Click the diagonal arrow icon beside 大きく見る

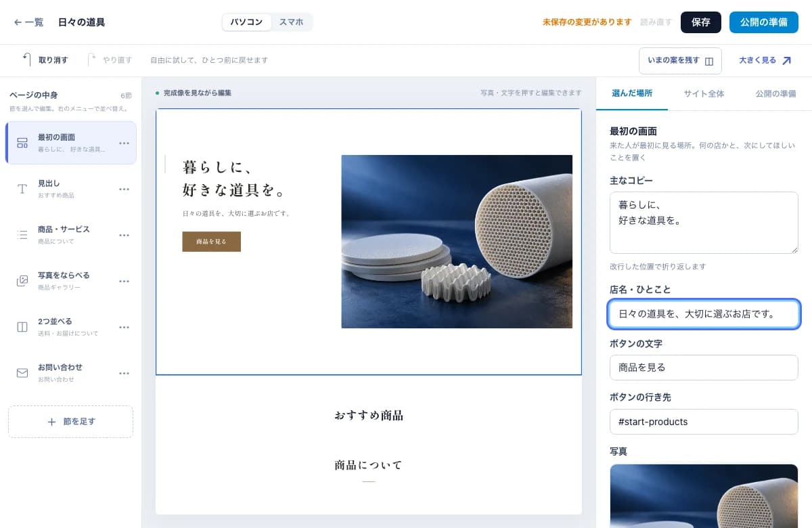[786, 60]
